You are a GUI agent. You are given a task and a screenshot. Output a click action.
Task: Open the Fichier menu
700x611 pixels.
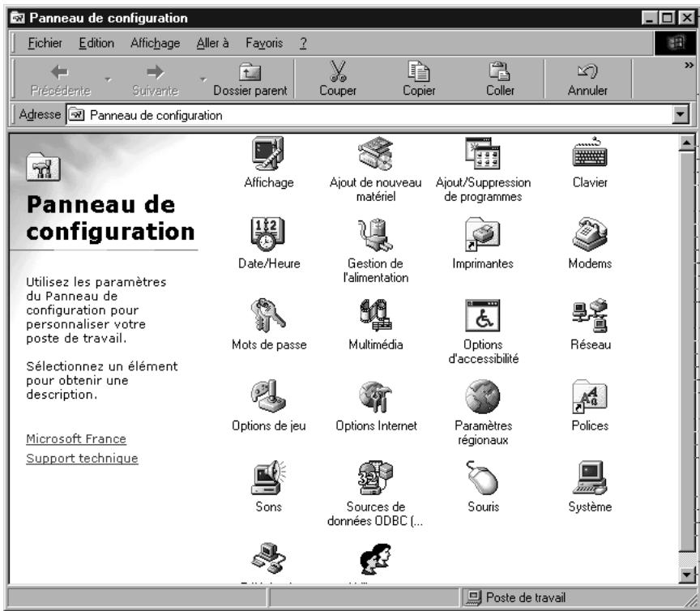tap(45, 43)
